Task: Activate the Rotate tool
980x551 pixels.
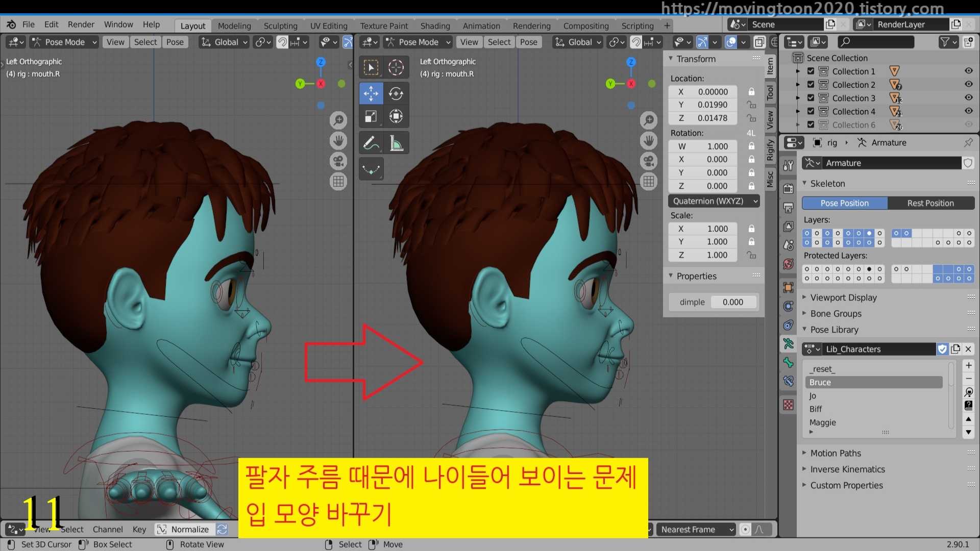Action: tap(396, 93)
